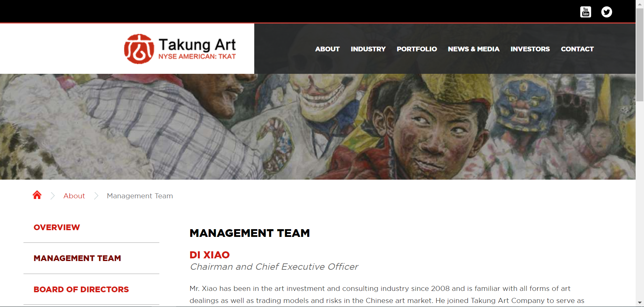Select OVERVIEW in the sidebar
644x307 pixels.
[57, 227]
